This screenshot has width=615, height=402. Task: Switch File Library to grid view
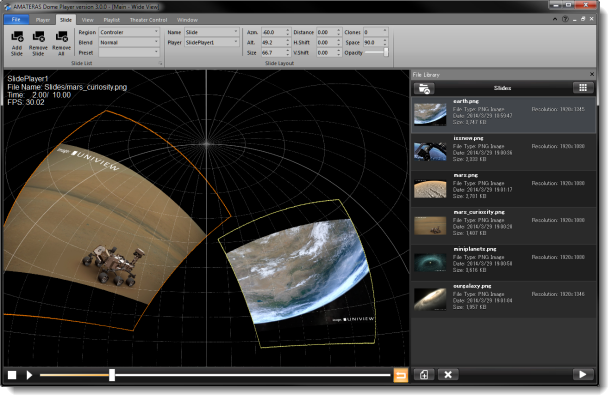tap(583, 88)
